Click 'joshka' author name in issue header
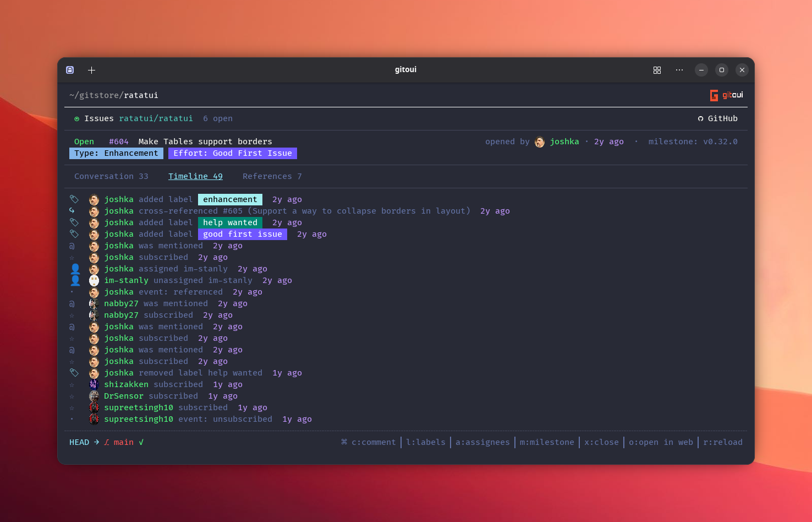The width and height of the screenshot is (812, 522). (564, 142)
